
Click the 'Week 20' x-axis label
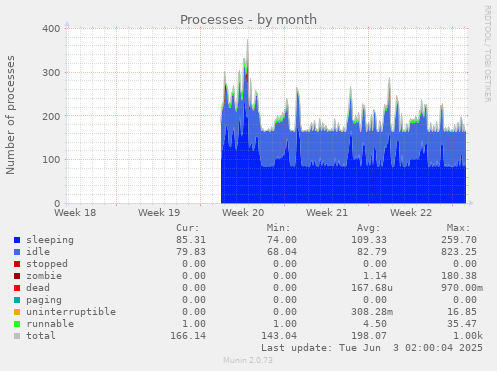click(243, 213)
